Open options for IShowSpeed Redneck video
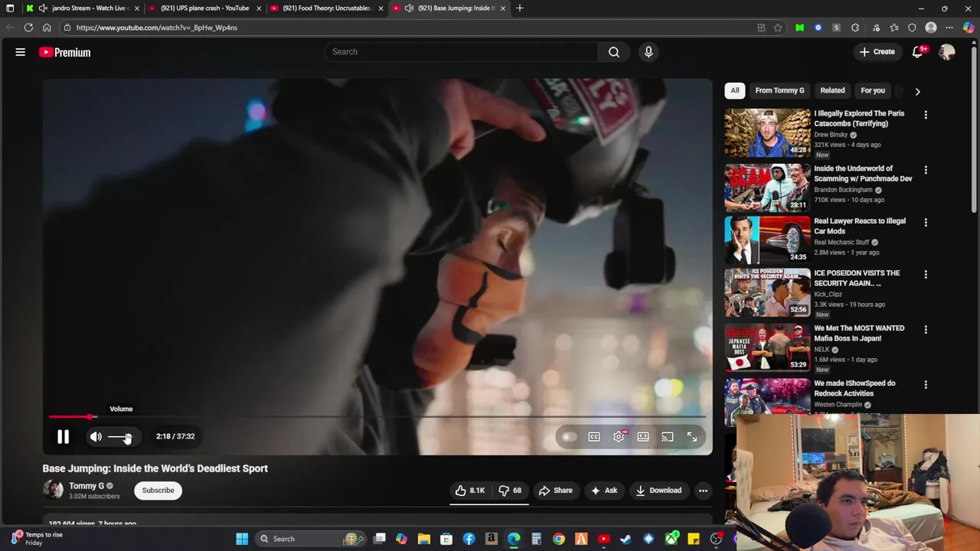The image size is (980, 551). point(926,385)
